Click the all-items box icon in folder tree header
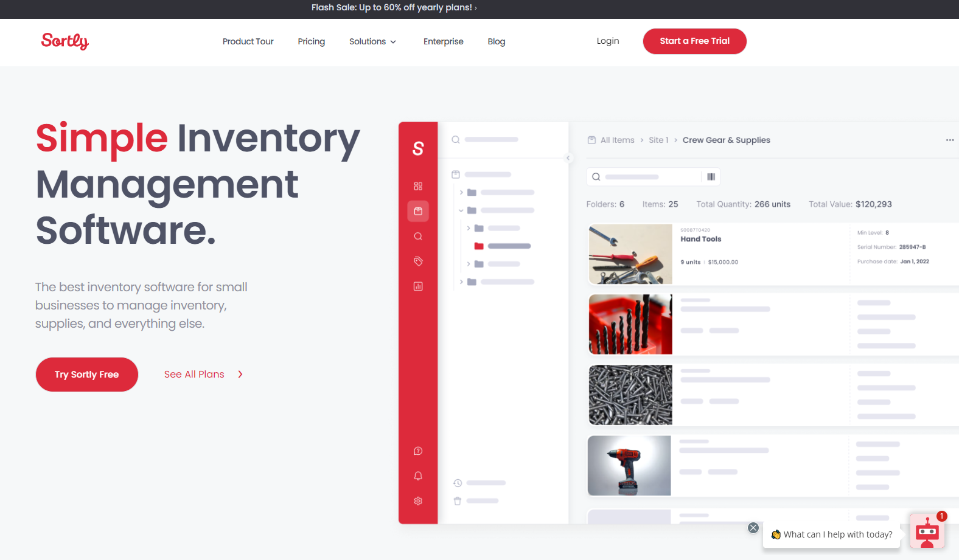Image resolution: width=959 pixels, height=560 pixels. 456,175
